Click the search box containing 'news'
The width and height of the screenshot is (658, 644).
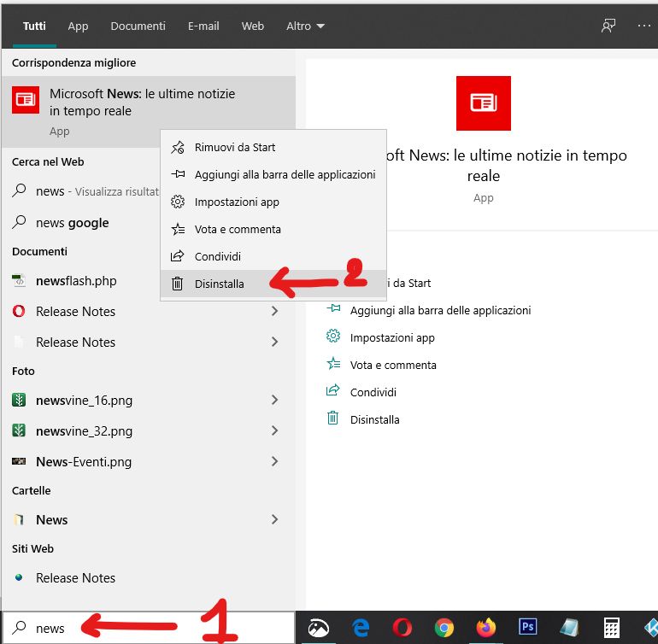coord(149,628)
